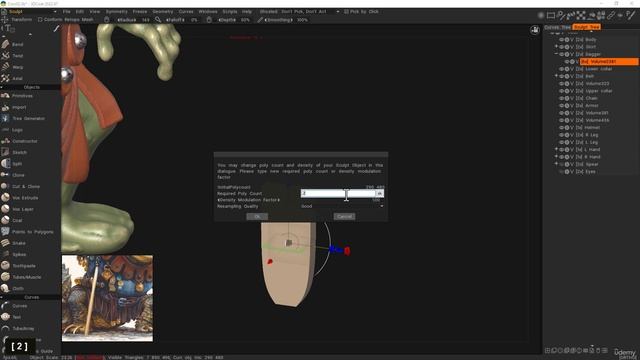
Task: Select the Cut & Clone tool
Action: pos(26,186)
